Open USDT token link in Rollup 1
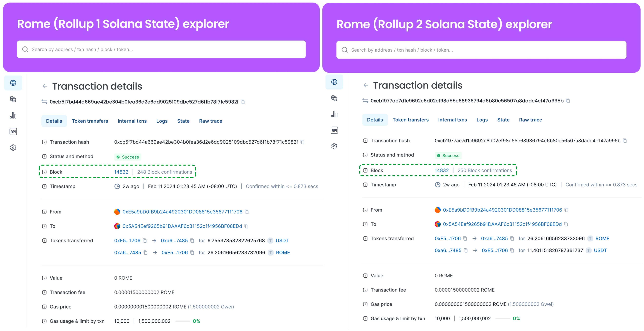644x331 pixels. pyautogui.click(x=282, y=241)
